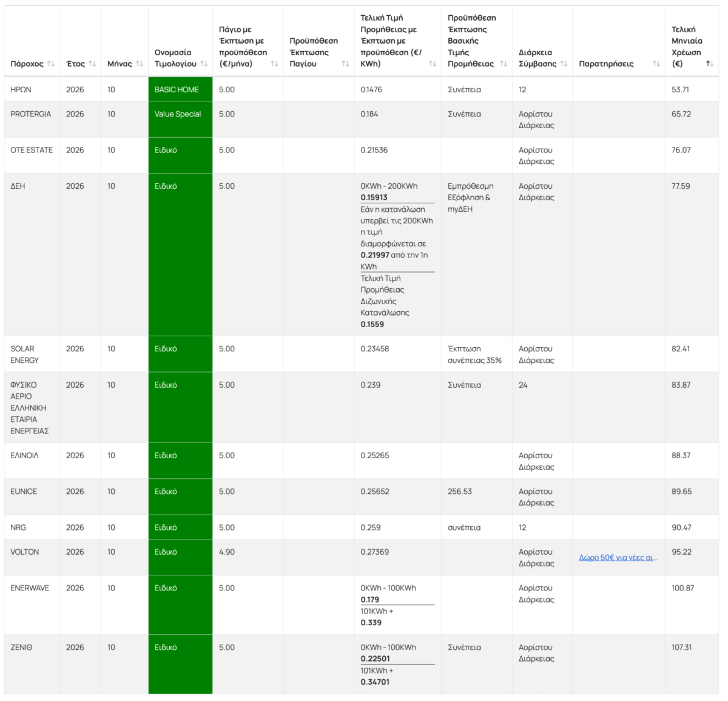
Task: Sort by Διάρκεια Σύμβασης arrows icon
Action: [x=564, y=64]
